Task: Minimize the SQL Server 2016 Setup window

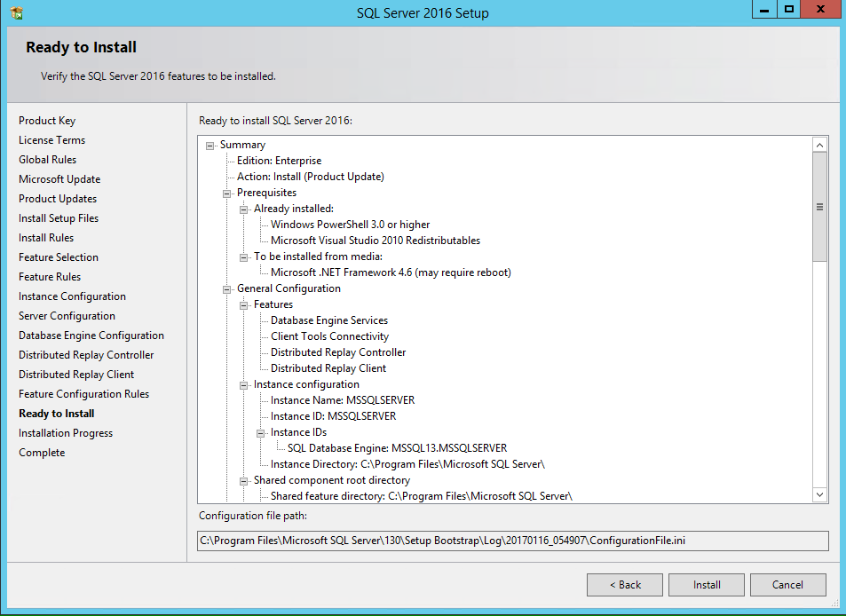Action: coord(764,9)
